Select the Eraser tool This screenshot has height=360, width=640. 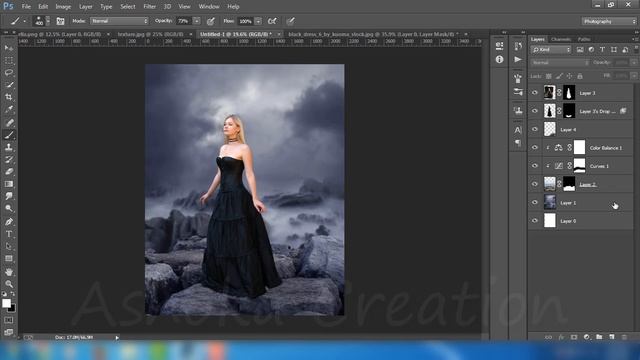pyautogui.click(x=9, y=171)
